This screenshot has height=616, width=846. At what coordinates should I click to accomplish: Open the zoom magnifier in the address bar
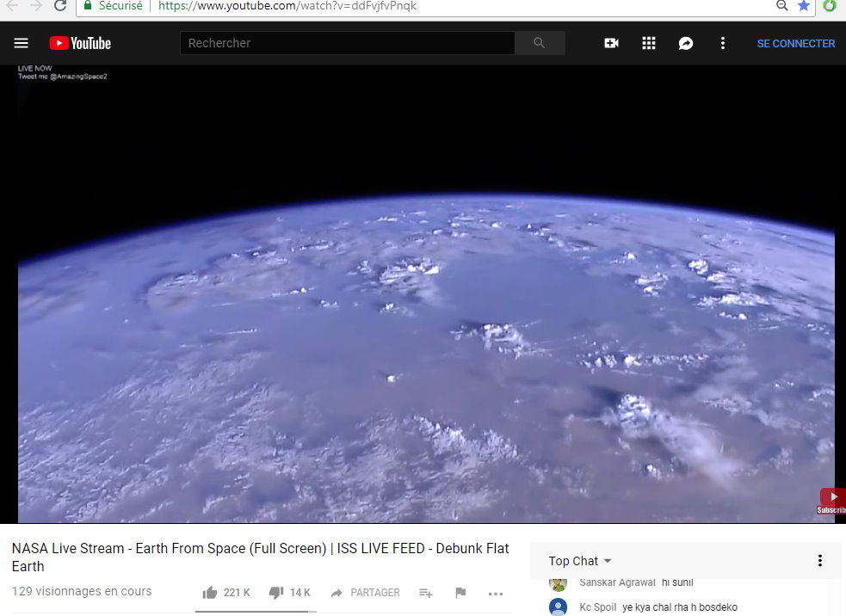tap(781, 6)
